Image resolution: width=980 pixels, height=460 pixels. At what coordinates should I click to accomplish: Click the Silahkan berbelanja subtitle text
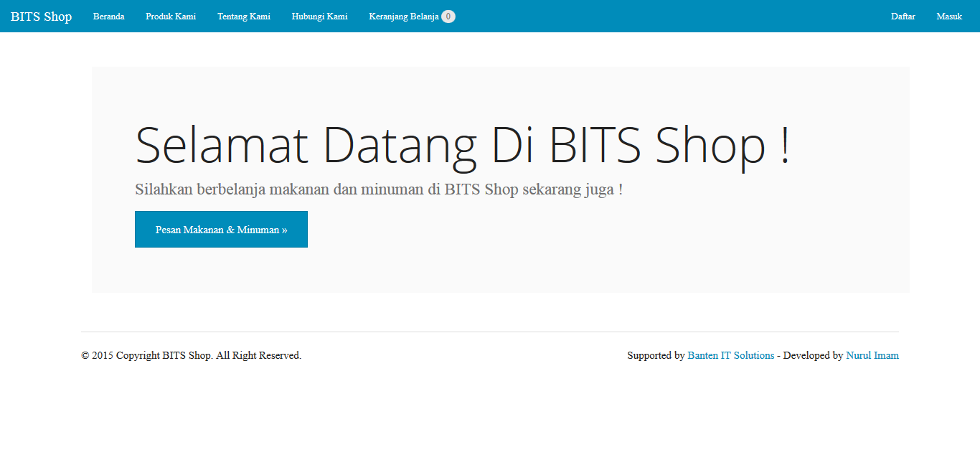coord(379,190)
